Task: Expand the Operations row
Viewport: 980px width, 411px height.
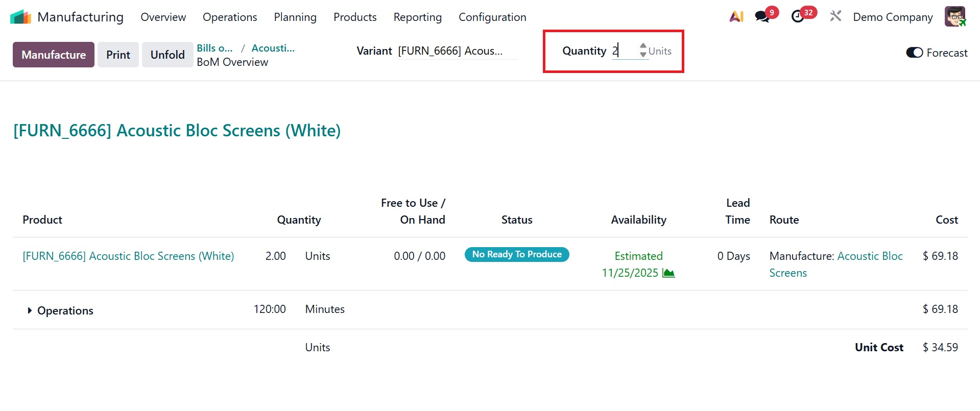Action: (x=30, y=310)
